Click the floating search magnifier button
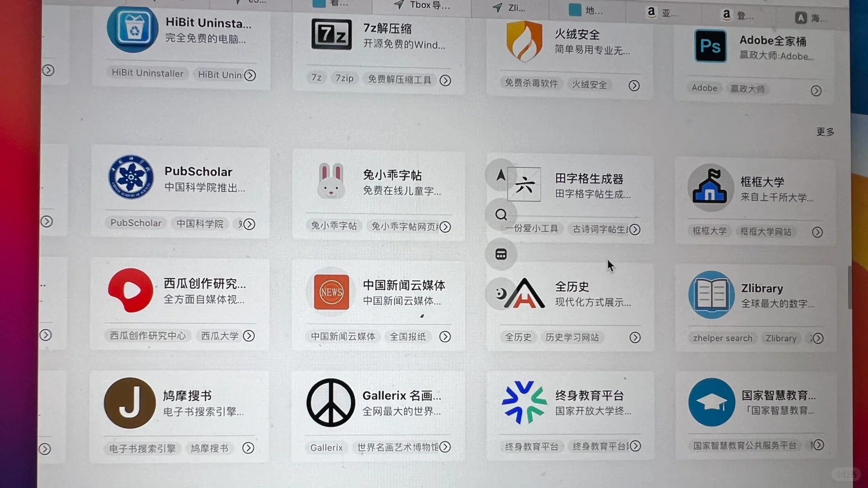The height and width of the screenshot is (488, 868). coord(501,214)
